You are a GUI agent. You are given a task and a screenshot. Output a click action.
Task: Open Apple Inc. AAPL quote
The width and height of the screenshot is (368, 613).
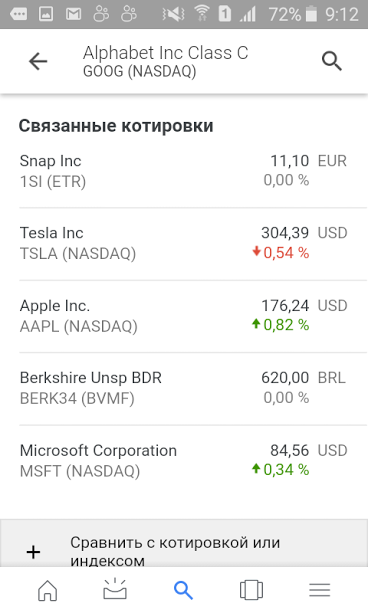click(x=184, y=316)
